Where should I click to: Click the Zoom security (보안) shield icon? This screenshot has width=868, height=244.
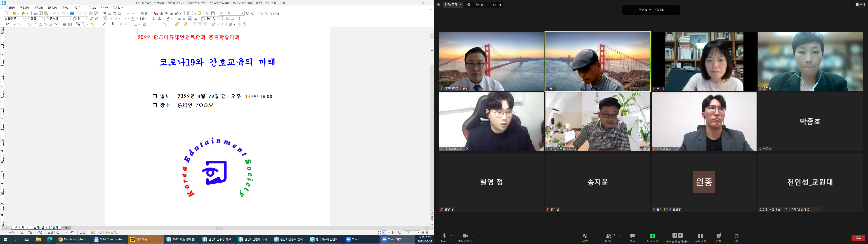click(x=585, y=236)
